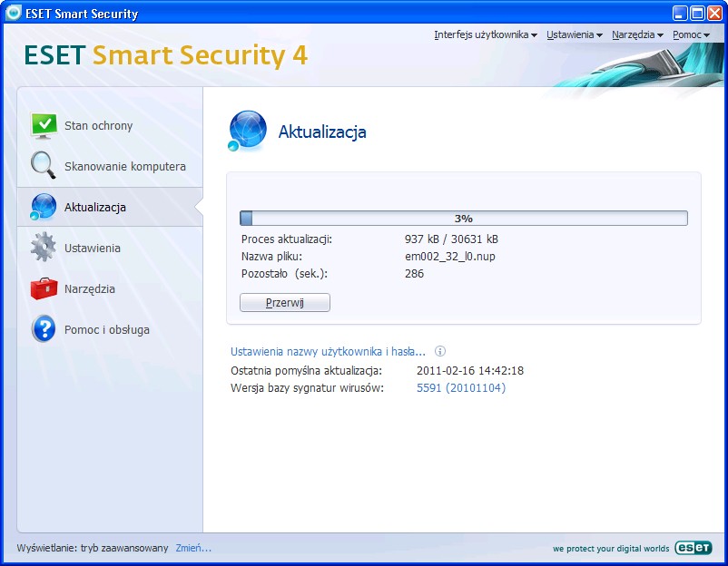Click the info icon next to username settings
Image resolution: width=728 pixels, height=566 pixels.
(440, 351)
